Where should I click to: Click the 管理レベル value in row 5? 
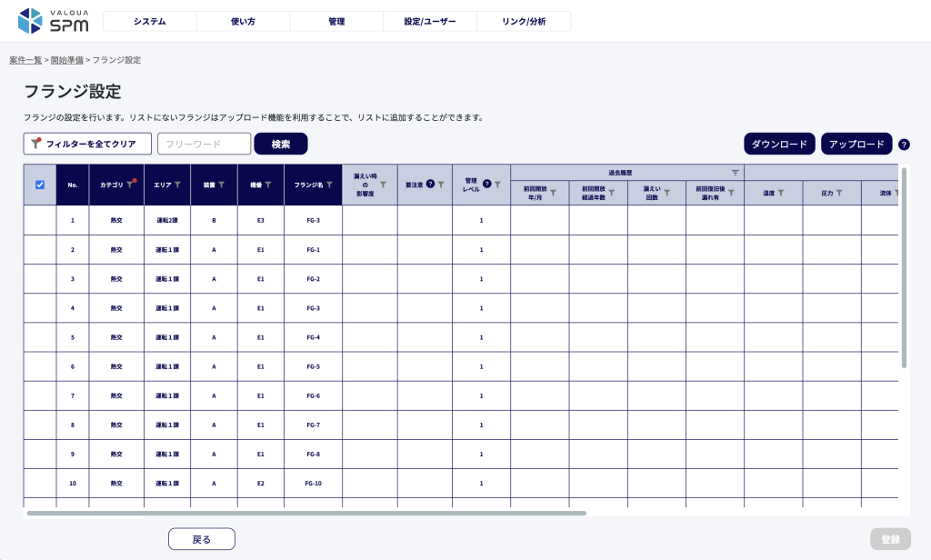481,337
